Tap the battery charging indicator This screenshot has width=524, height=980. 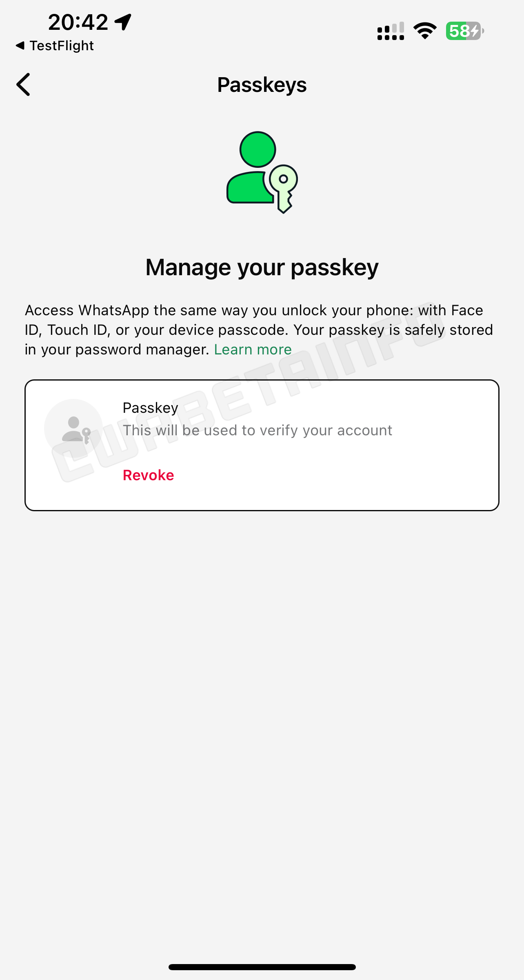(464, 31)
